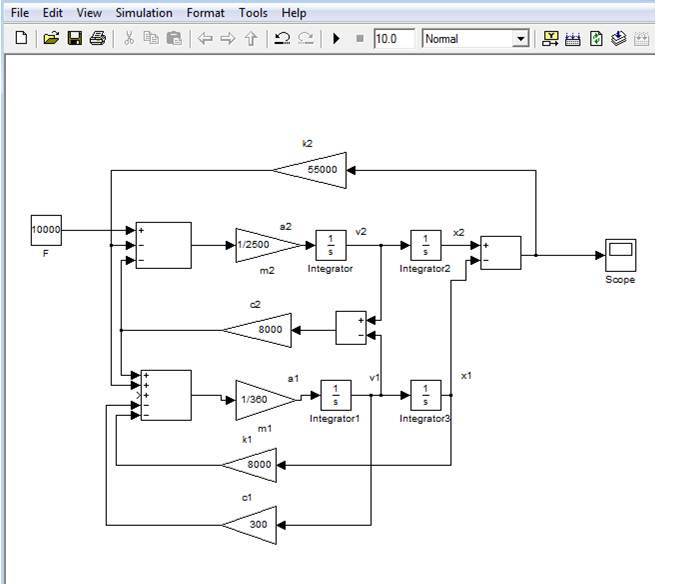Click the x1 signal label
This screenshot has height=584, width=675.
[466, 376]
